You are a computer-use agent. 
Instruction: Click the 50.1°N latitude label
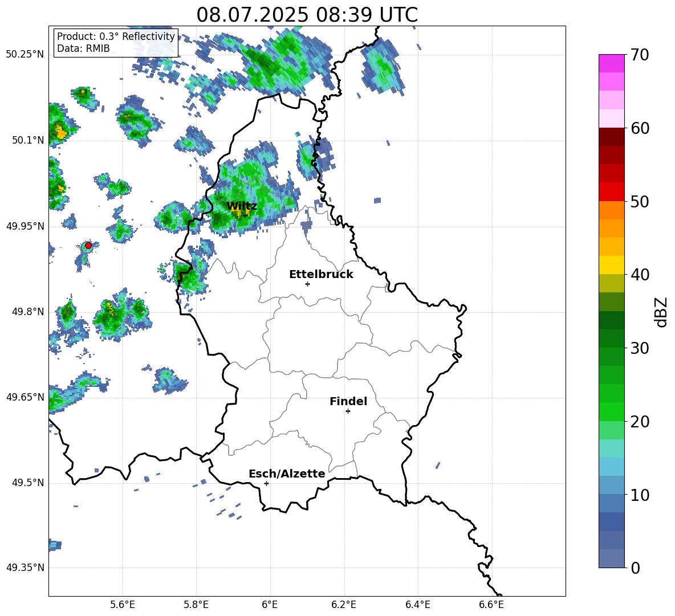pyautogui.click(x=28, y=140)
